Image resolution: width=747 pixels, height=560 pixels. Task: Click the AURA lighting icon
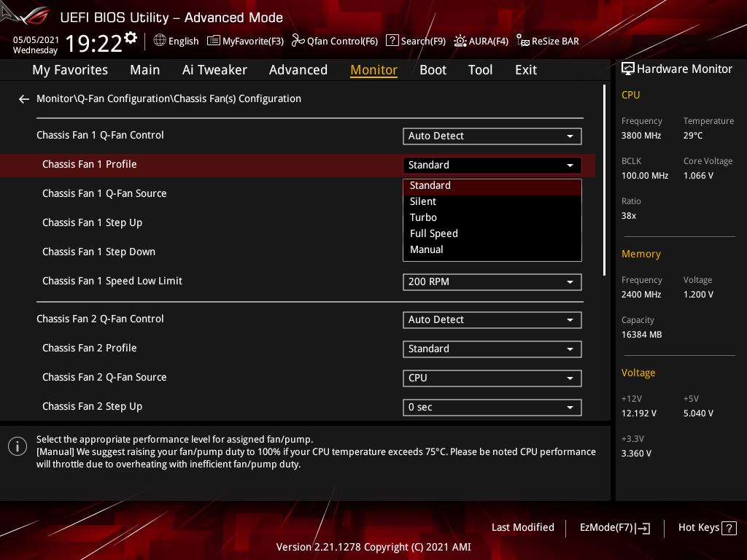click(x=460, y=41)
